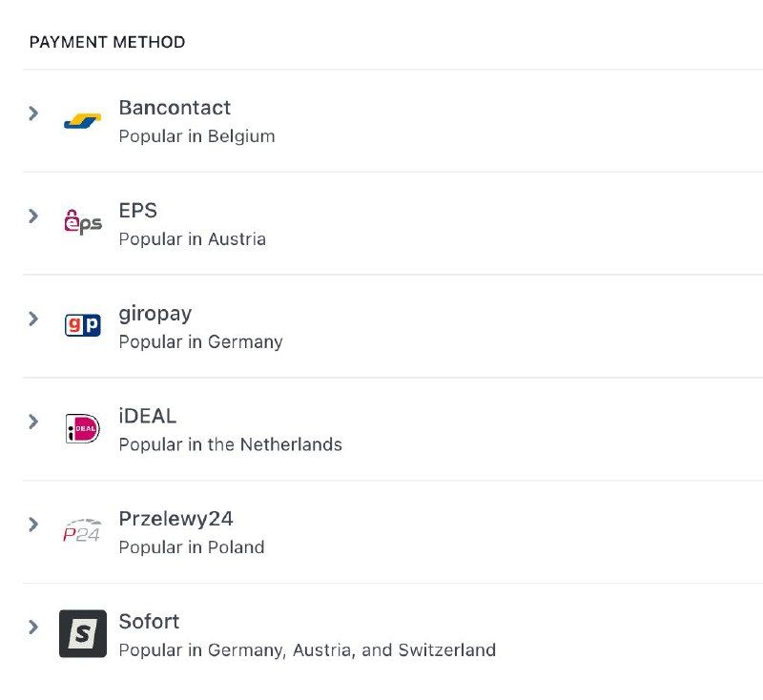
Task: Select Przelewy24 payment method label
Action: coord(175,519)
